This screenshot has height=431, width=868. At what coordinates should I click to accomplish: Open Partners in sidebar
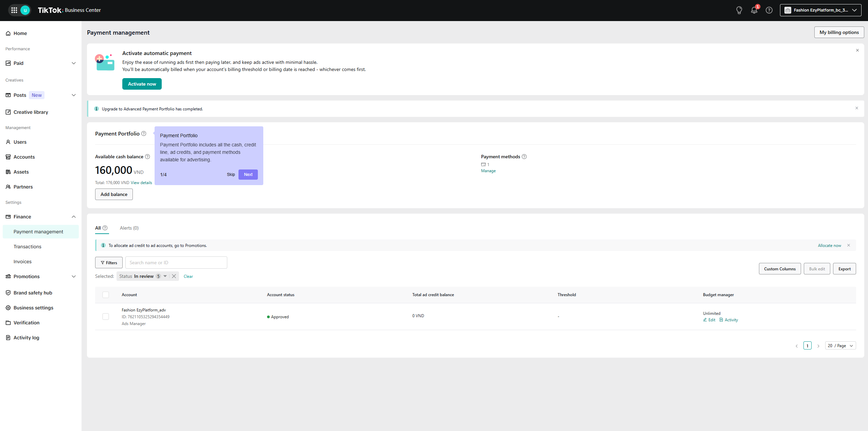(41, 187)
